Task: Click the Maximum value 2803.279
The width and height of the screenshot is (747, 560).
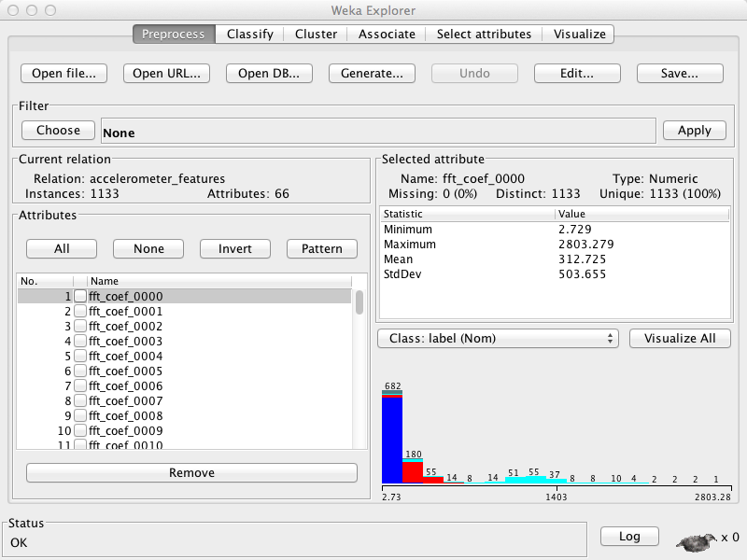Action: pyautogui.click(x=586, y=245)
